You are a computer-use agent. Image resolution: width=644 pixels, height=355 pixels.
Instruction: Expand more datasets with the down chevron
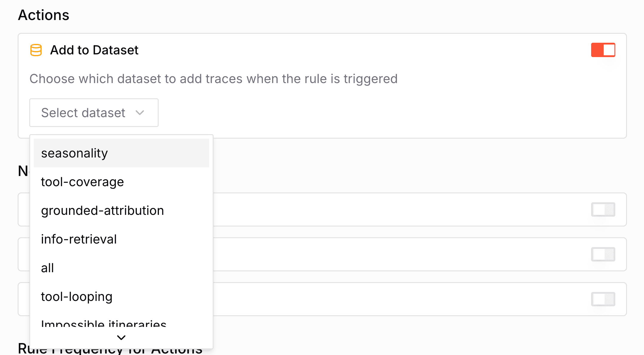[x=121, y=337]
